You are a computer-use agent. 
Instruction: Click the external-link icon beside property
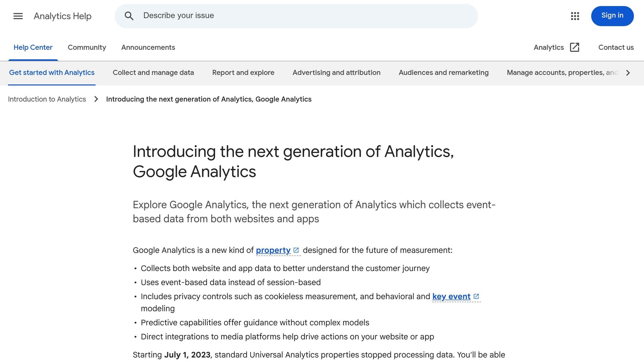click(x=296, y=250)
